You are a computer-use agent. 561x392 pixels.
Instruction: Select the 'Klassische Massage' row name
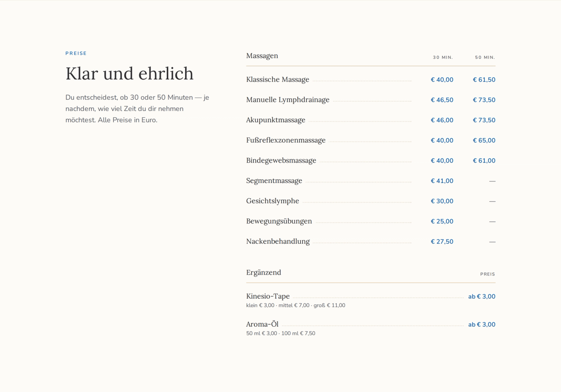(278, 80)
